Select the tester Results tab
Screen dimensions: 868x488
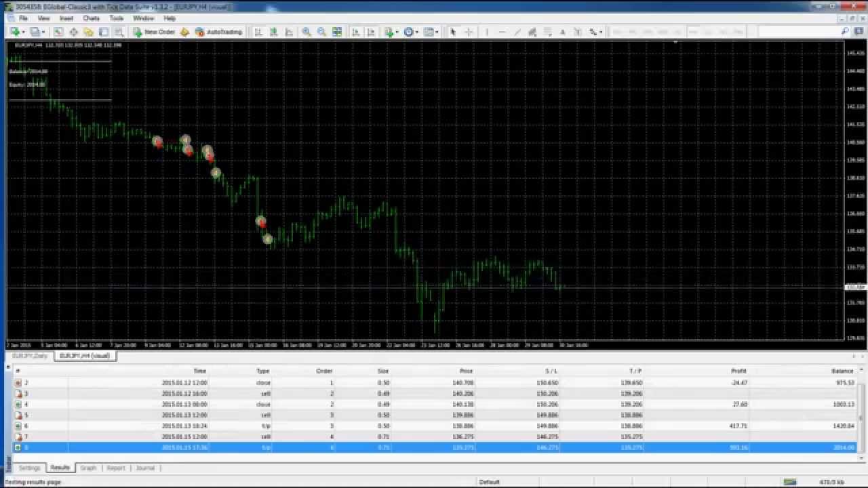tap(60, 468)
